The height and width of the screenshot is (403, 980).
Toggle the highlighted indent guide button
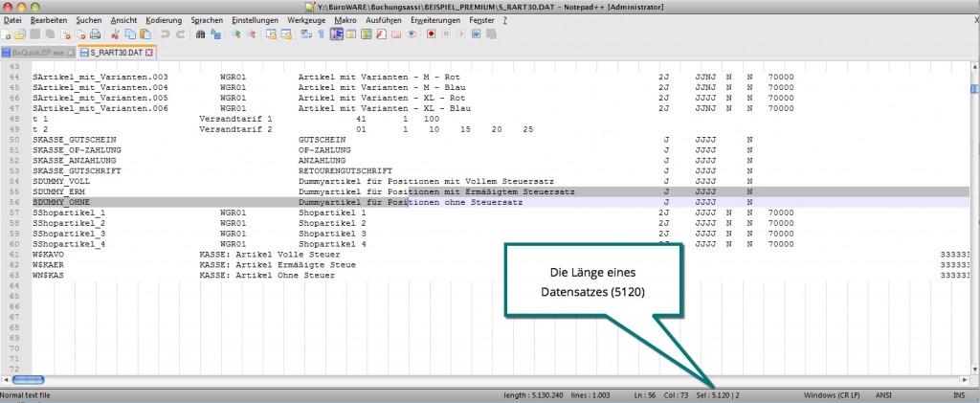click(338, 34)
